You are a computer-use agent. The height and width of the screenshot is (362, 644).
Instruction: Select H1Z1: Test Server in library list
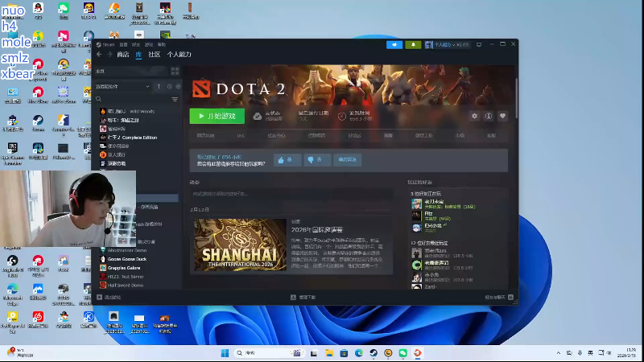tap(122, 276)
